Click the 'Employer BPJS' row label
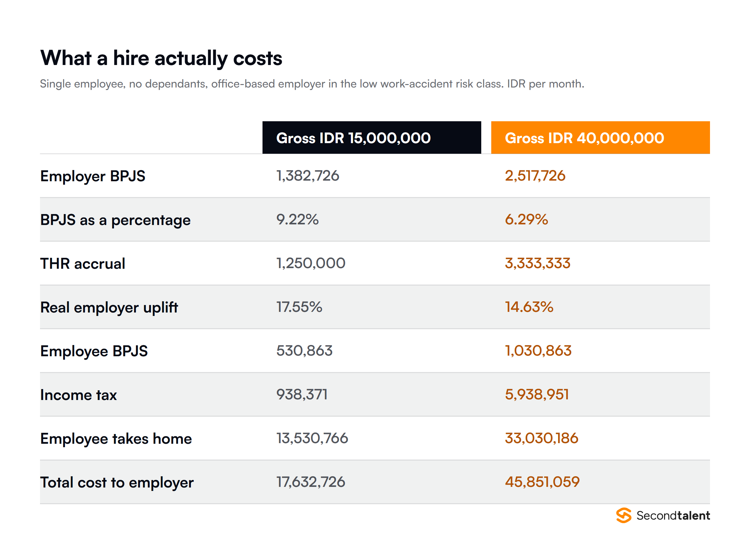The image size is (750, 560). (93, 176)
